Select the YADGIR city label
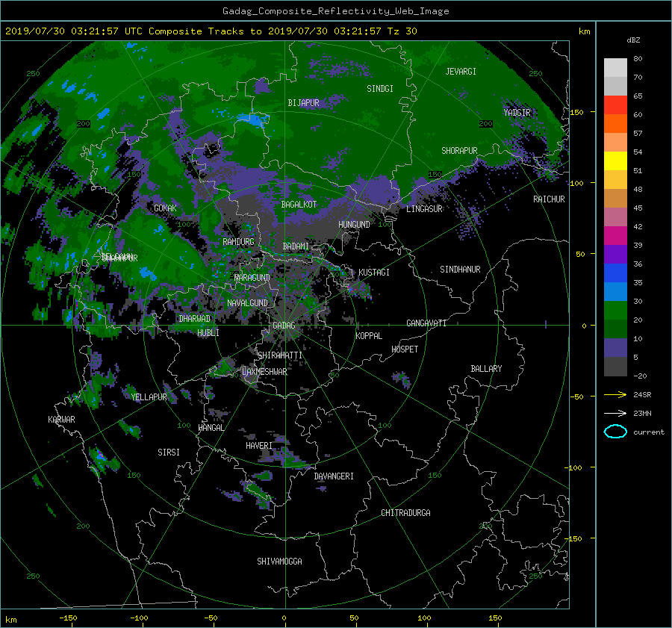 [517, 112]
